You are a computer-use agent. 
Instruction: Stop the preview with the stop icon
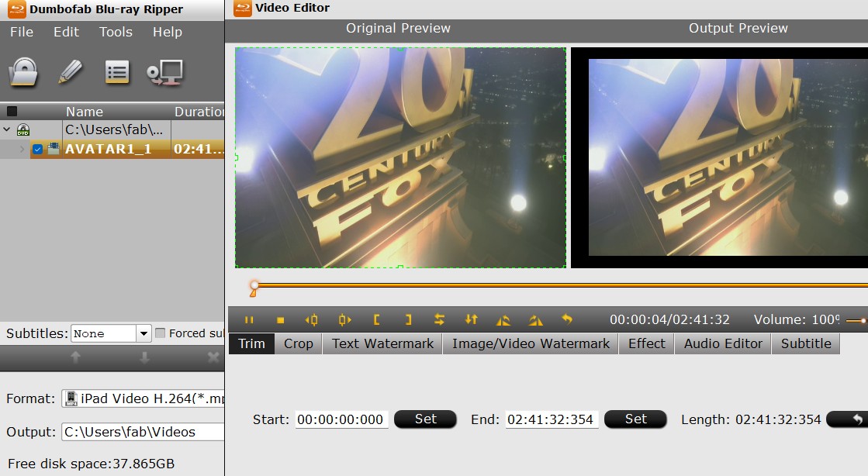(280, 319)
